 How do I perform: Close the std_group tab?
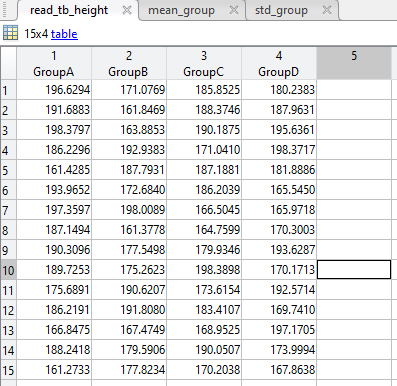coord(327,10)
